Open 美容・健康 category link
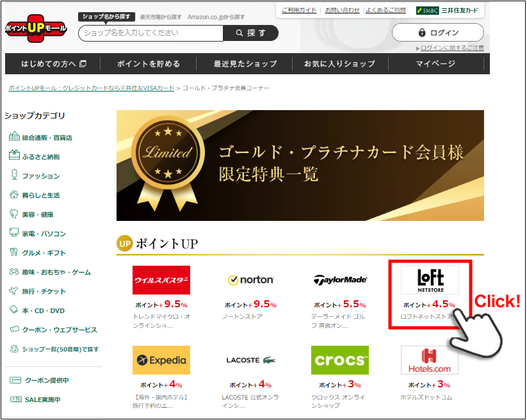Screen dimensions: 527x420 click(x=38, y=214)
